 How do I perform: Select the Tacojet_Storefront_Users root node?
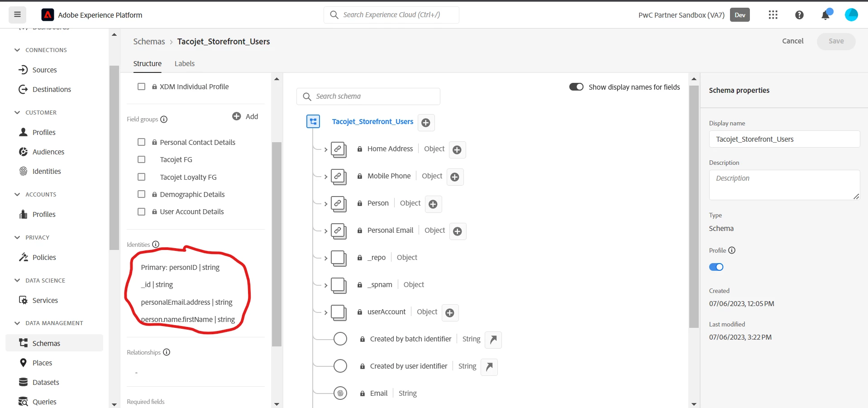[x=372, y=121]
